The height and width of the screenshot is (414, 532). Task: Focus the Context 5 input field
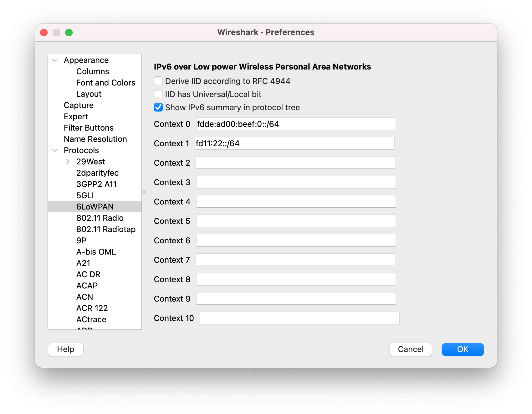coord(296,221)
